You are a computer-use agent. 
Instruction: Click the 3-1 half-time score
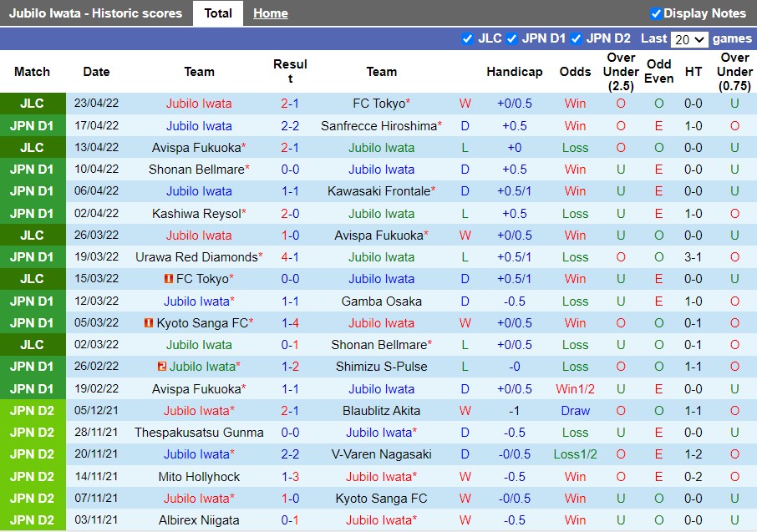[x=693, y=257]
